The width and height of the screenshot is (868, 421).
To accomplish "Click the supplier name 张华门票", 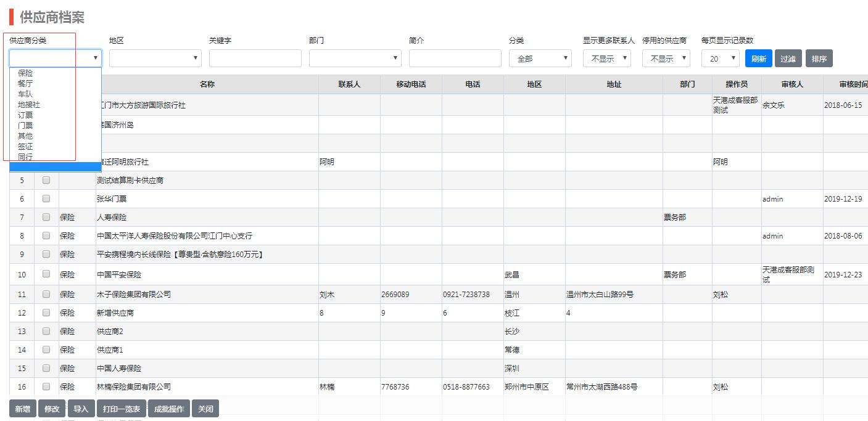I will click(x=112, y=199).
